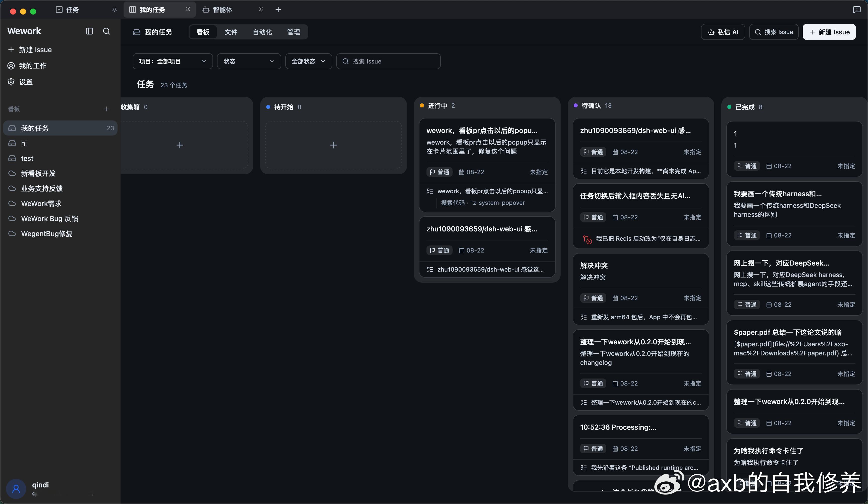868x504 pixels.
Task: Open the 项目: 全部项目 dropdown
Action: tap(173, 61)
